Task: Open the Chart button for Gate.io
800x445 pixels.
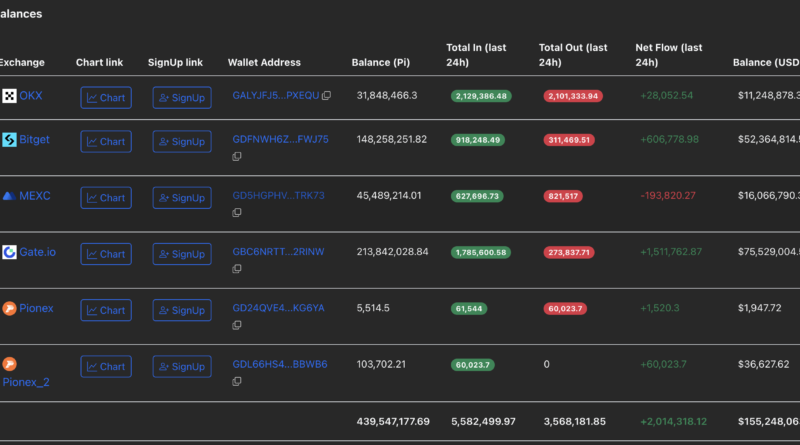Action: point(106,254)
